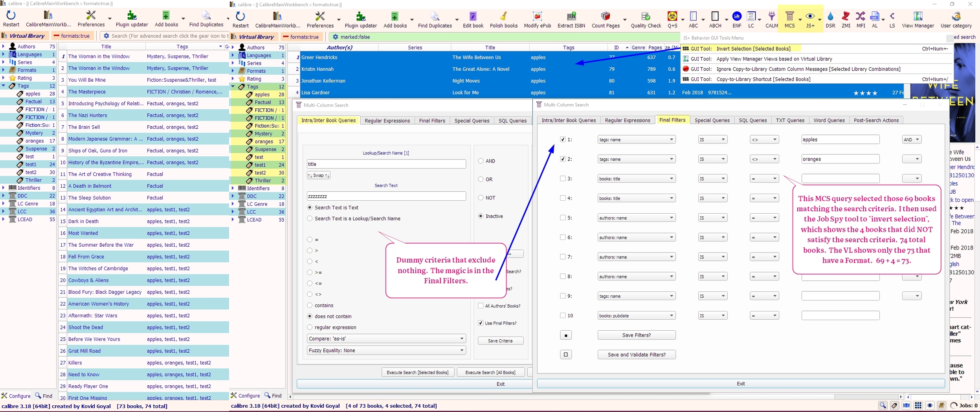The height and width of the screenshot is (412, 980).
Task: Enable final filter row 3 checkbox
Action: (563, 179)
